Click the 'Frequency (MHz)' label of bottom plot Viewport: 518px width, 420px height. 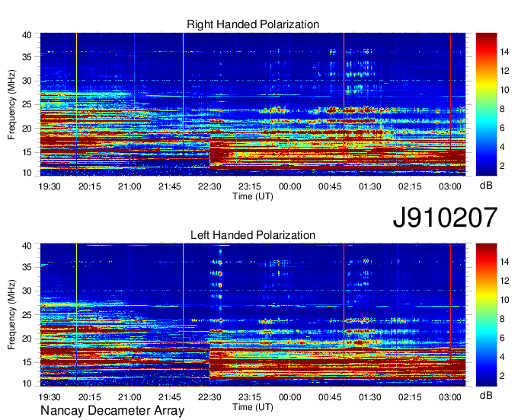click(x=11, y=315)
